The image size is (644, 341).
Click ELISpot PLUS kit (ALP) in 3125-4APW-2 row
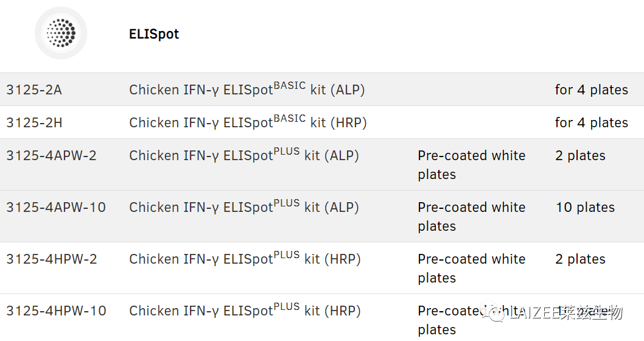243,156
